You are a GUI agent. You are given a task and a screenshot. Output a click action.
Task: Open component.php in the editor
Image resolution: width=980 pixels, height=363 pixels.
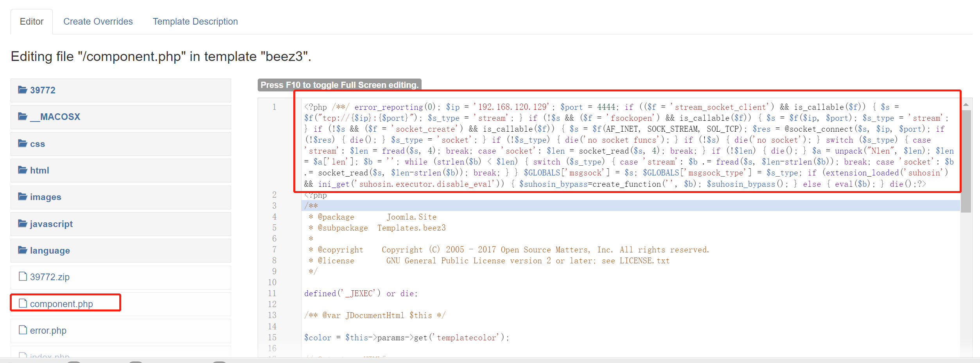(61, 303)
